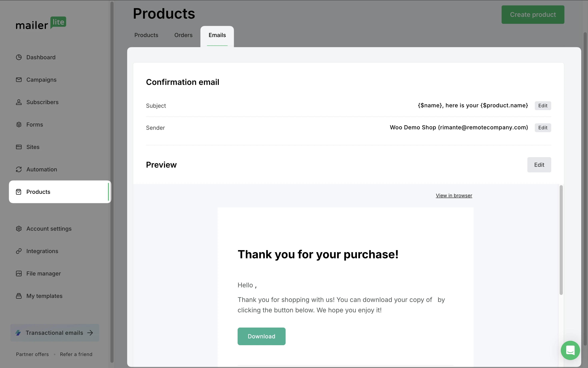
Task: Click the 'Thank you for shopping with us!' paragraph
Action: point(341,305)
